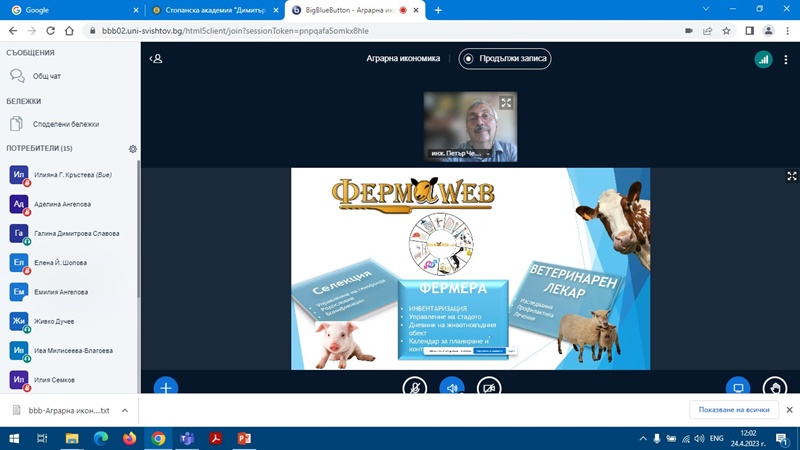Click the user list scrollbar
800x450 pixels.
coord(138,230)
